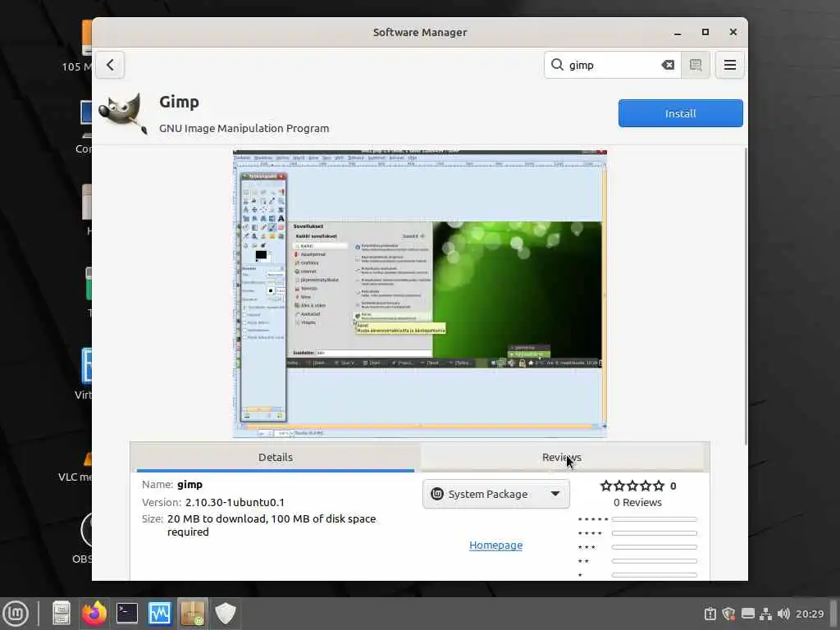Image resolution: width=840 pixels, height=630 pixels.
Task: Open the Files manager in taskbar
Action: (x=61, y=613)
